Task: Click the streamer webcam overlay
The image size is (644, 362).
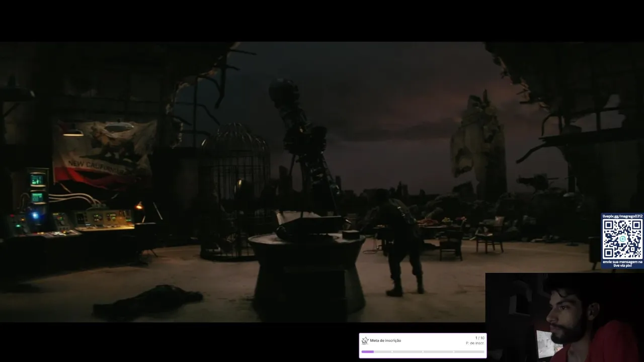Action: 565,317
